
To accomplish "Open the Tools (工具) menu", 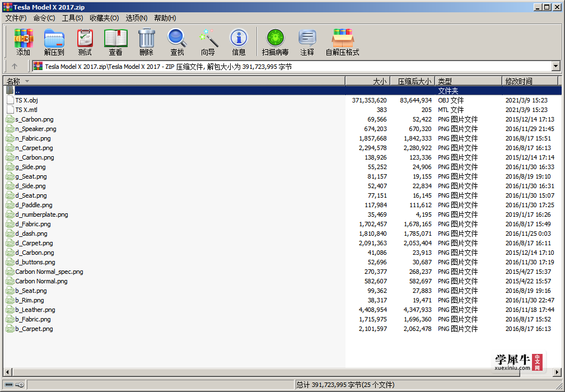I will pyautogui.click(x=72, y=18).
